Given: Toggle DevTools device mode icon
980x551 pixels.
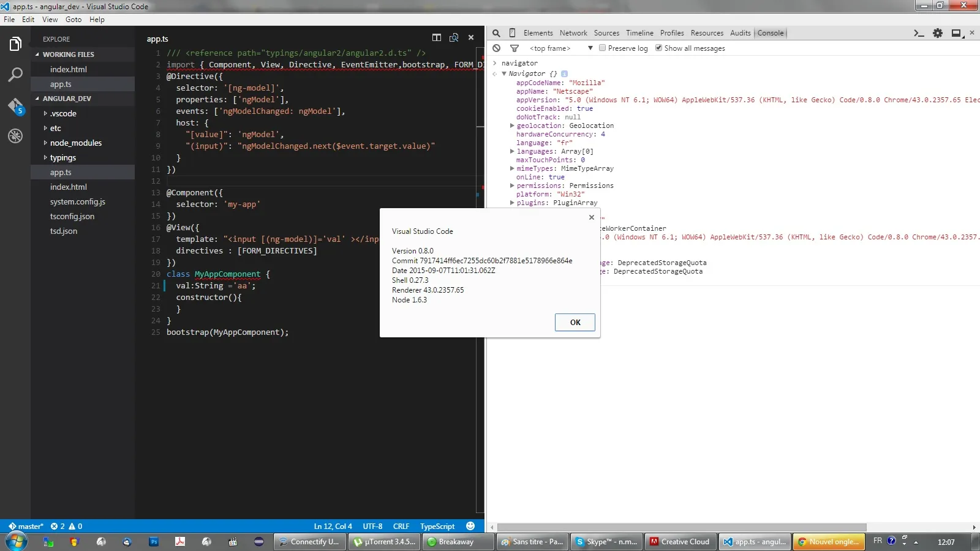Looking at the screenshot, I should pyautogui.click(x=512, y=33).
